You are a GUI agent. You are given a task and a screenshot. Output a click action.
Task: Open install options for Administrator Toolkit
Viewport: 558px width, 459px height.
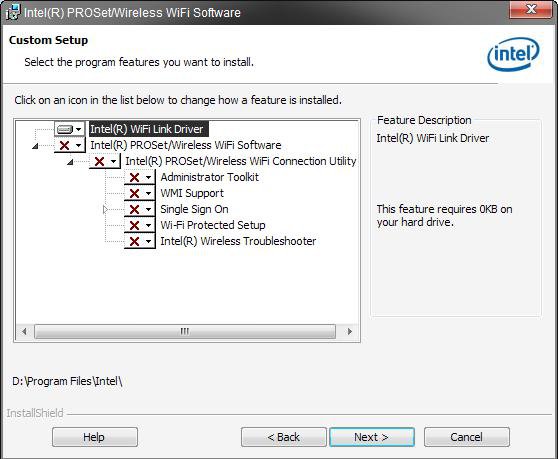click(140, 177)
